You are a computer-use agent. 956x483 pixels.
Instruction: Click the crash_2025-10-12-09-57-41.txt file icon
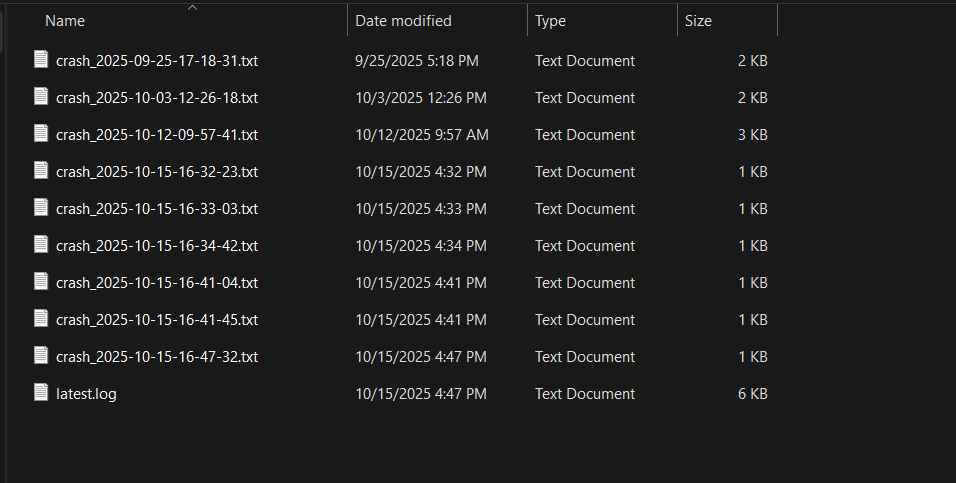pos(41,134)
